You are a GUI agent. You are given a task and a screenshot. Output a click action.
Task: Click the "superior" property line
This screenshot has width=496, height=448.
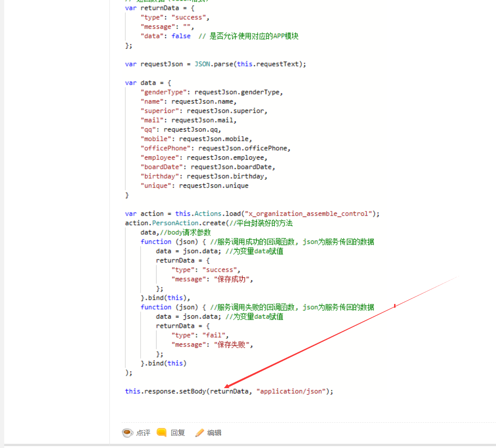tap(204, 111)
